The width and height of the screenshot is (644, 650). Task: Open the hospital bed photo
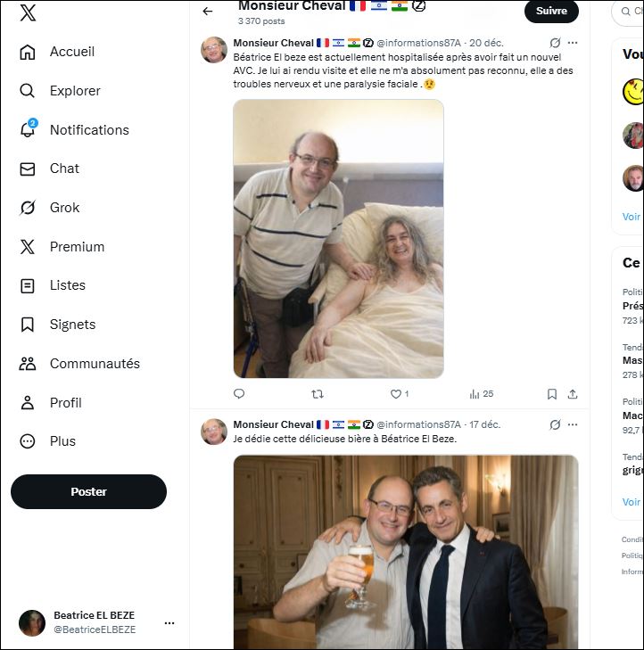[338, 238]
